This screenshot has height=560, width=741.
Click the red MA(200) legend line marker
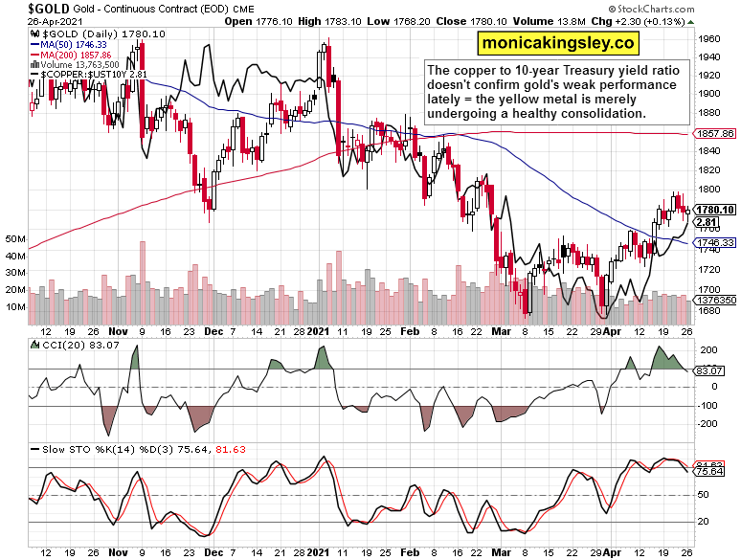tap(34, 55)
